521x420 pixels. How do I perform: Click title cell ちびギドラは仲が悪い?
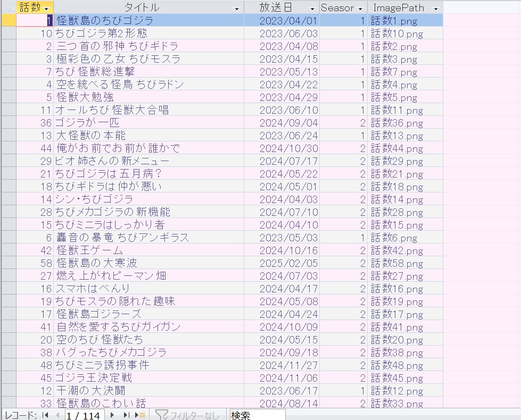[x=148, y=187]
